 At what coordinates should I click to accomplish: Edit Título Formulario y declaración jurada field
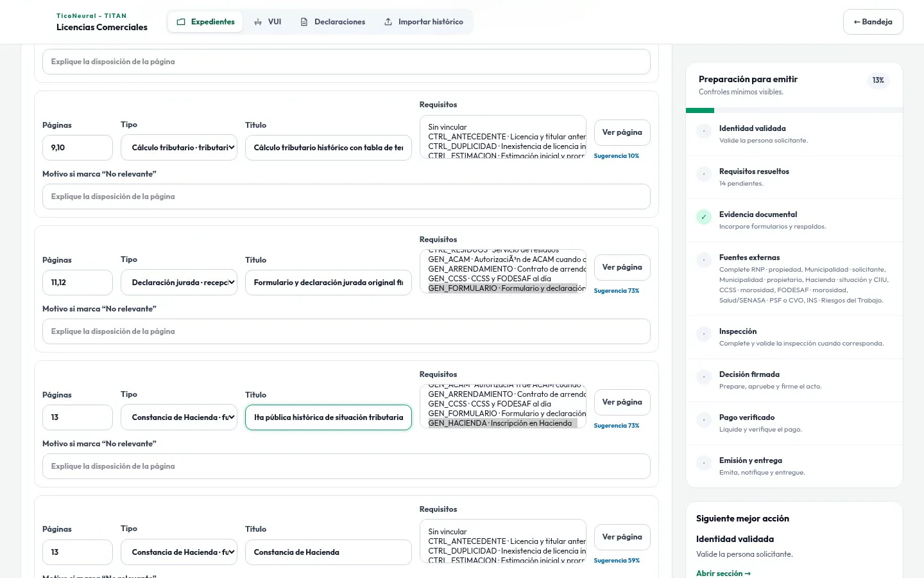(329, 283)
